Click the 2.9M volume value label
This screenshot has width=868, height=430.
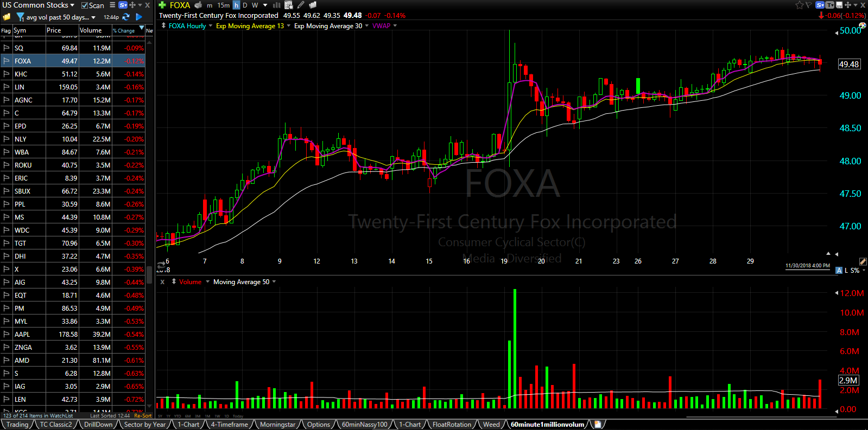(x=848, y=380)
